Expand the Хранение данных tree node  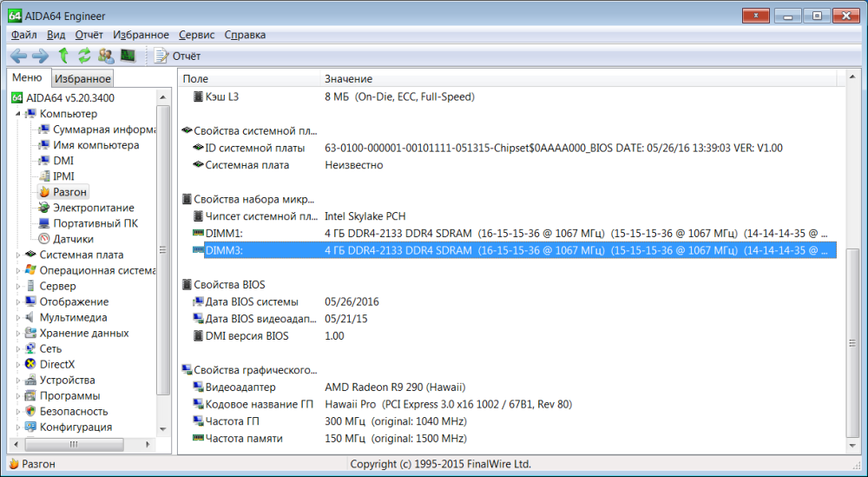click(x=17, y=334)
